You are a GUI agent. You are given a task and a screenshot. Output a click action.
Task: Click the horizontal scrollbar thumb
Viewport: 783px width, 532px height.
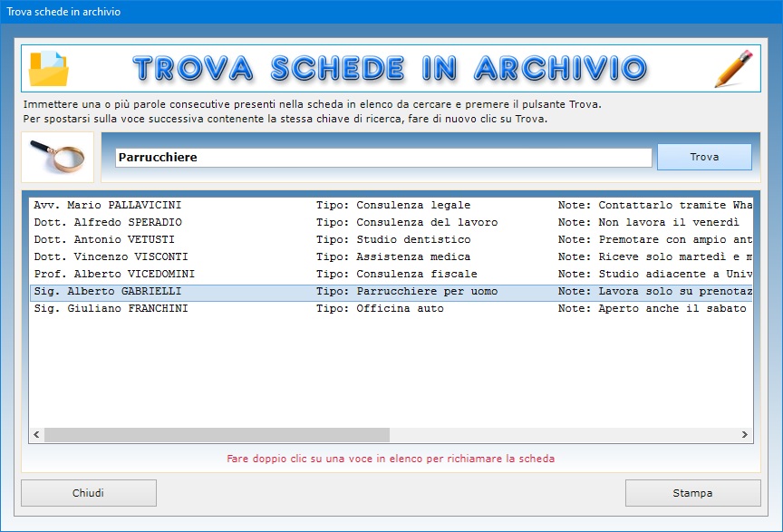coord(217,435)
